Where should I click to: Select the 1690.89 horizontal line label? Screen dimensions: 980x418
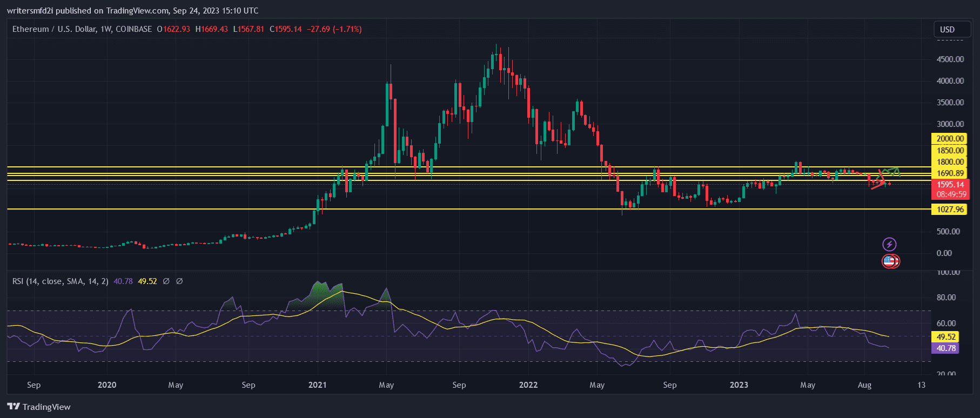[x=950, y=173]
